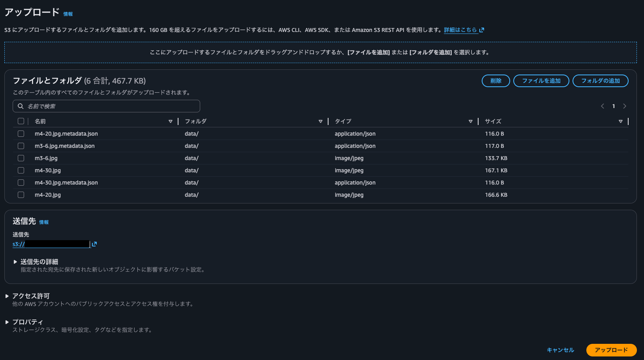This screenshot has height=360, width=644.
Task: Open the 情報 link beside アップロード title
Action: coord(68,14)
